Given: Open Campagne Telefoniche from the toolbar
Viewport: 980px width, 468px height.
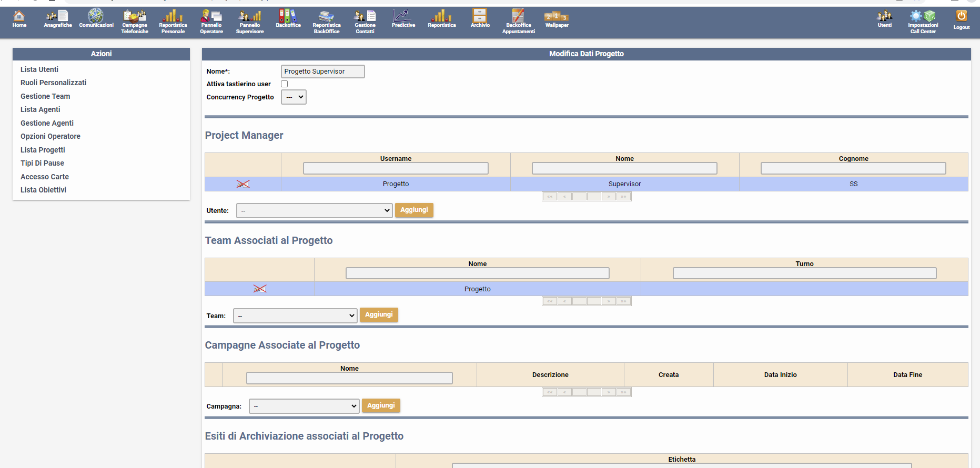Looking at the screenshot, I should [135, 22].
